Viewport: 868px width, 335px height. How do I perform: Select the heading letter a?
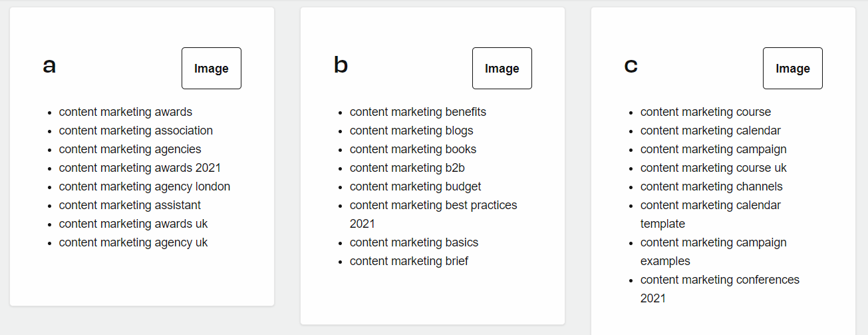pyautogui.click(x=49, y=66)
